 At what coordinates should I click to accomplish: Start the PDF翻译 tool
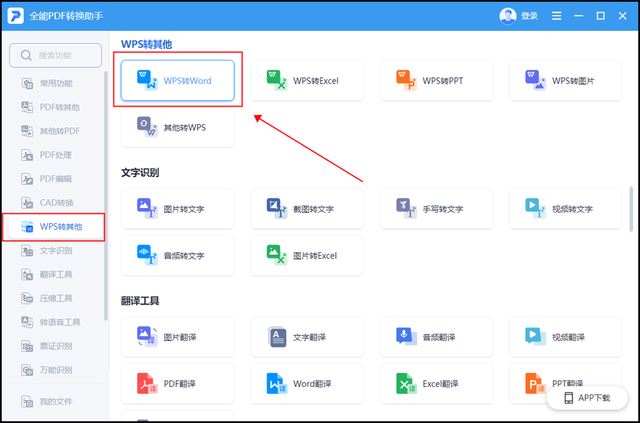pos(178,384)
